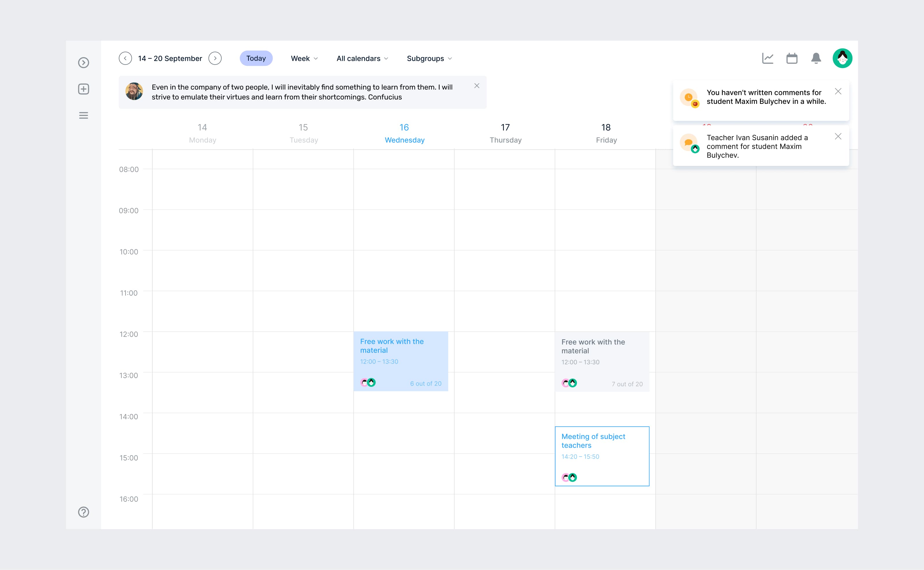Dismiss the Confucius quote banner

coord(476,86)
